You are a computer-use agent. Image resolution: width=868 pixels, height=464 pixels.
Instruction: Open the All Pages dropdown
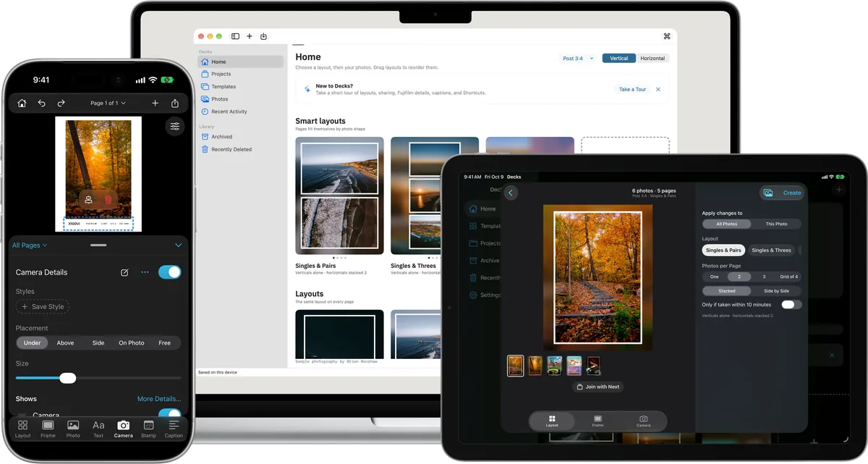coord(29,245)
